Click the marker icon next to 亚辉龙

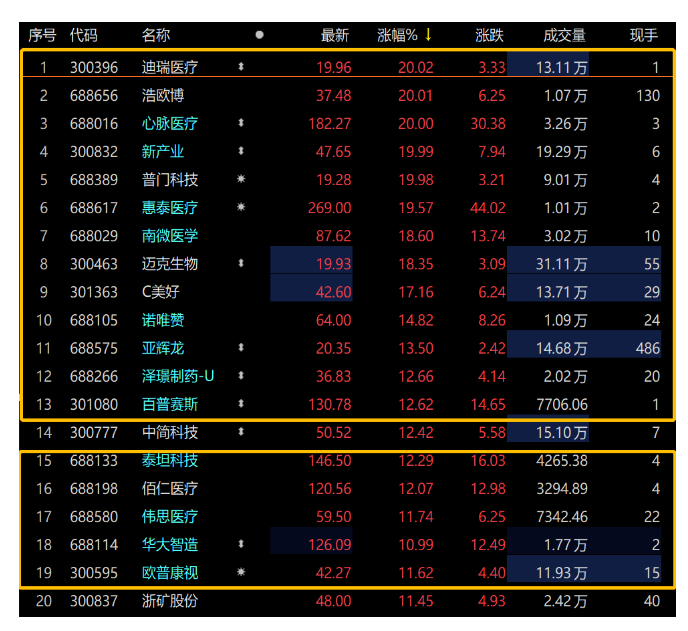click(240, 348)
